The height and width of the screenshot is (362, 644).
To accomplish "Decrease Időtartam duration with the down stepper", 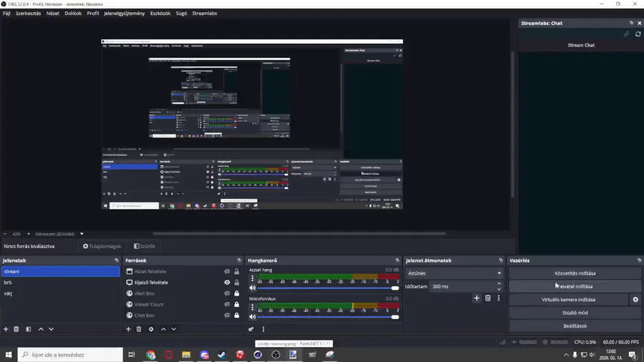I will (499, 289).
